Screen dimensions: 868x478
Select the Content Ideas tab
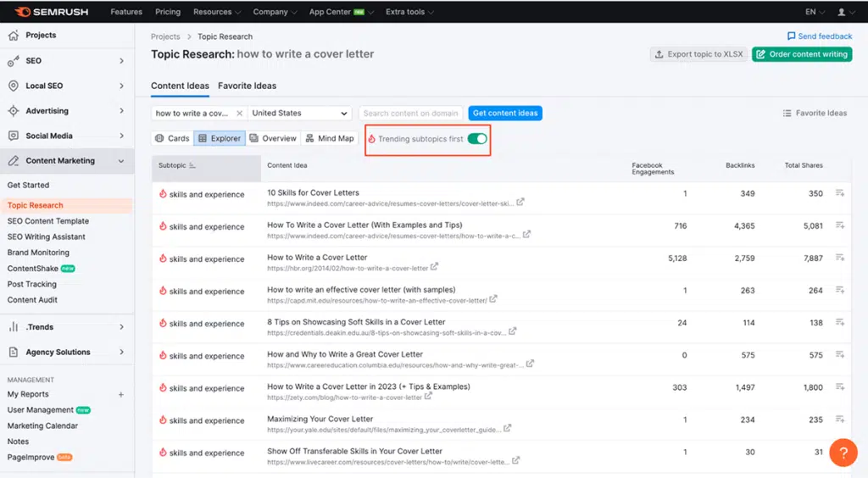click(x=180, y=86)
